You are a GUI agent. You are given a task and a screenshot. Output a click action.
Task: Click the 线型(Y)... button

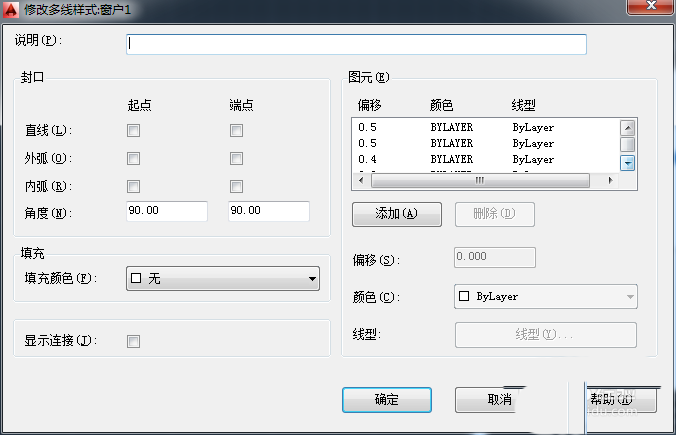point(545,335)
